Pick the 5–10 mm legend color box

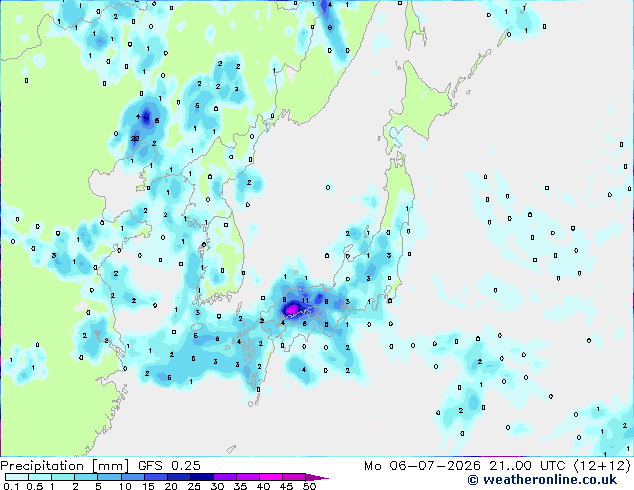click(109, 477)
